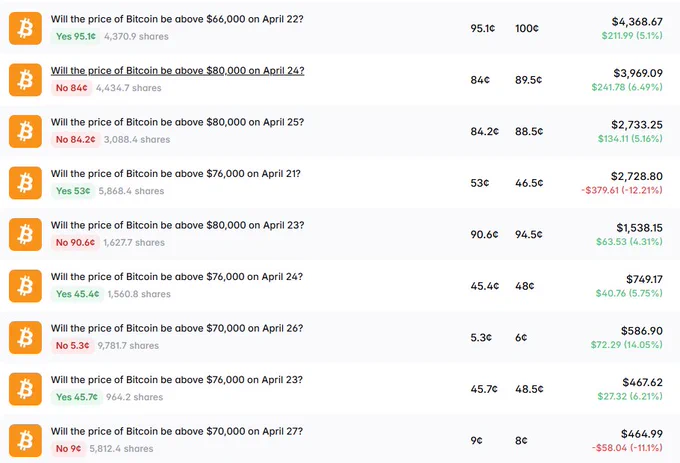Image resolution: width=680 pixels, height=463 pixels.
Task: Open underlined Bitcoin above $80,000 April 24 link
Action: 177,71
